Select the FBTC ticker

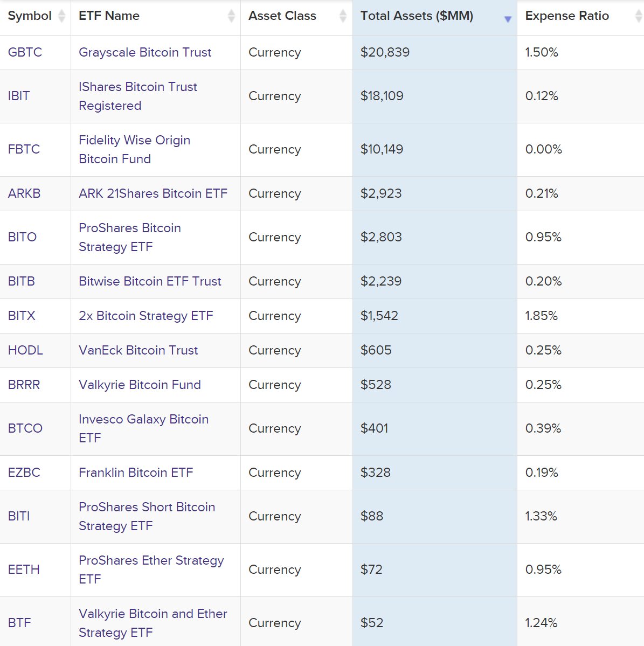[x=24, y=149]
